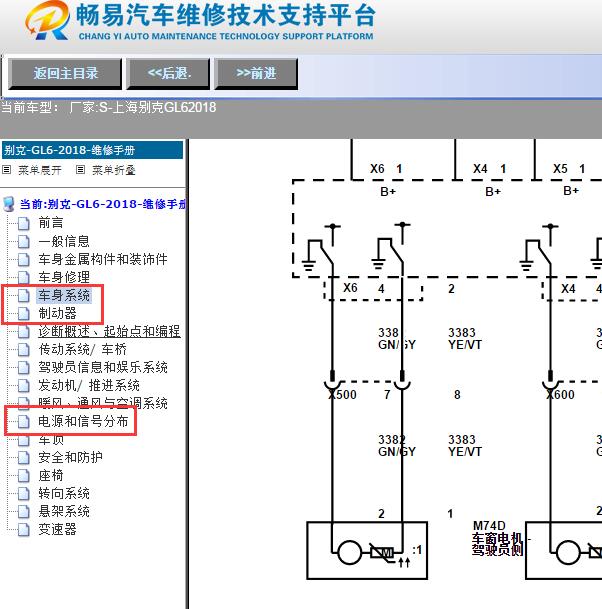Click the document icon next to 电源和信号分布
This screenshot has height=609, width=602.
coord(24,422)
